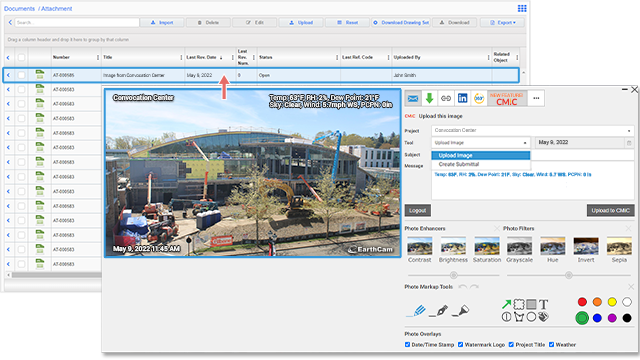Redo the last markup action
The height and width of the screenshot is (360, 640).
click(474, 287)
